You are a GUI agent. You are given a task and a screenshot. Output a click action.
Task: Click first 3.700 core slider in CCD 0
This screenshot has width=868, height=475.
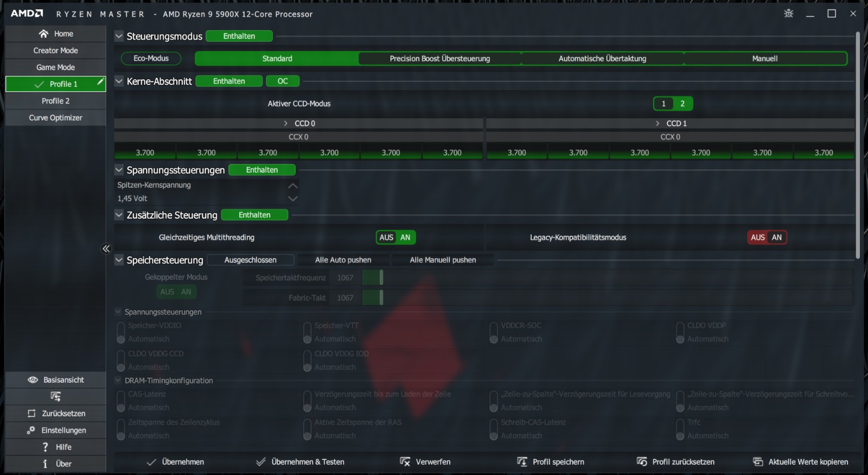click(x=145, y=153)
